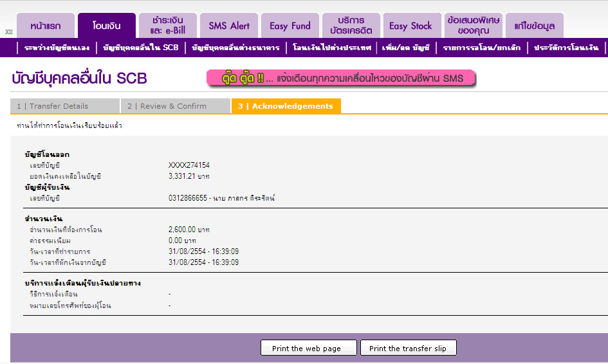Select step 1 Transfer Details

[65, 106]
